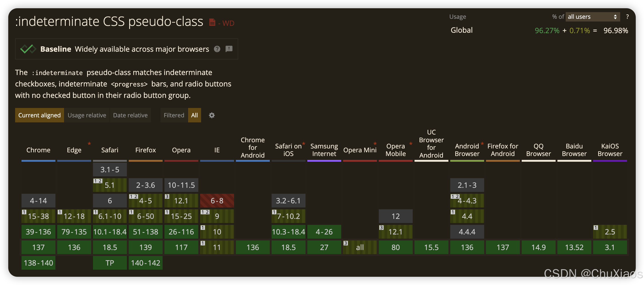
Task: Select the All browsers tab
Action: coord(194,115)
